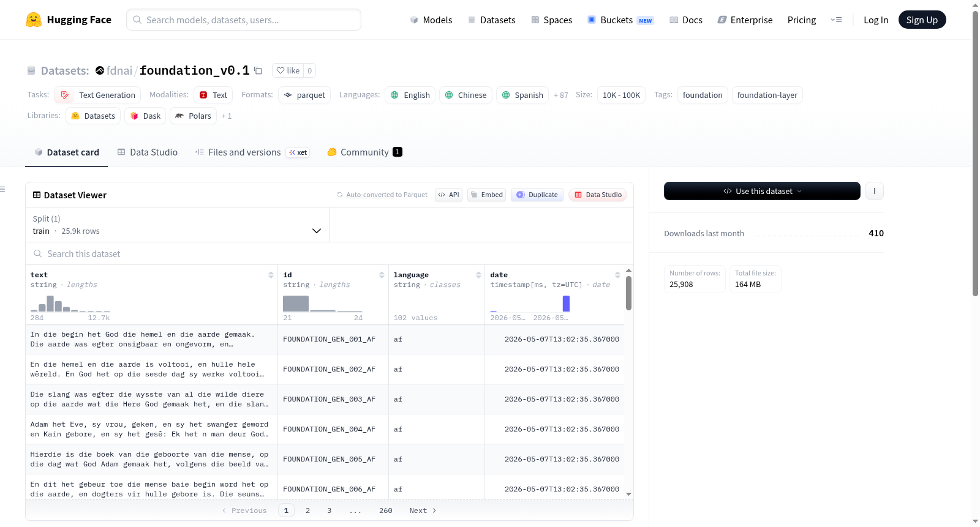Jump to page 2 of the table
Screen dimensions: 980x527
tap(307, 510)
